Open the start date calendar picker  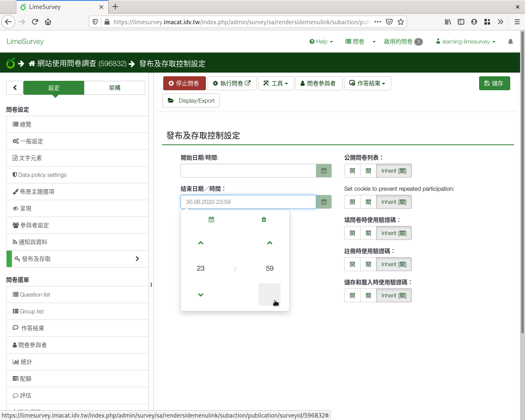pyautogui.click(x=324, y=171)
